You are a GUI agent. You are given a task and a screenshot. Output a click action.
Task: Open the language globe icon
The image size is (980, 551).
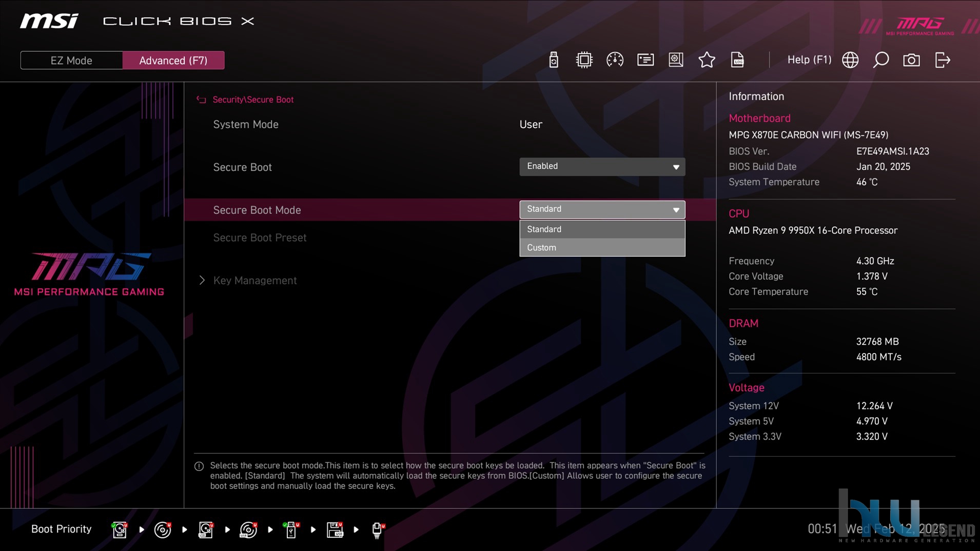[850, 60]
